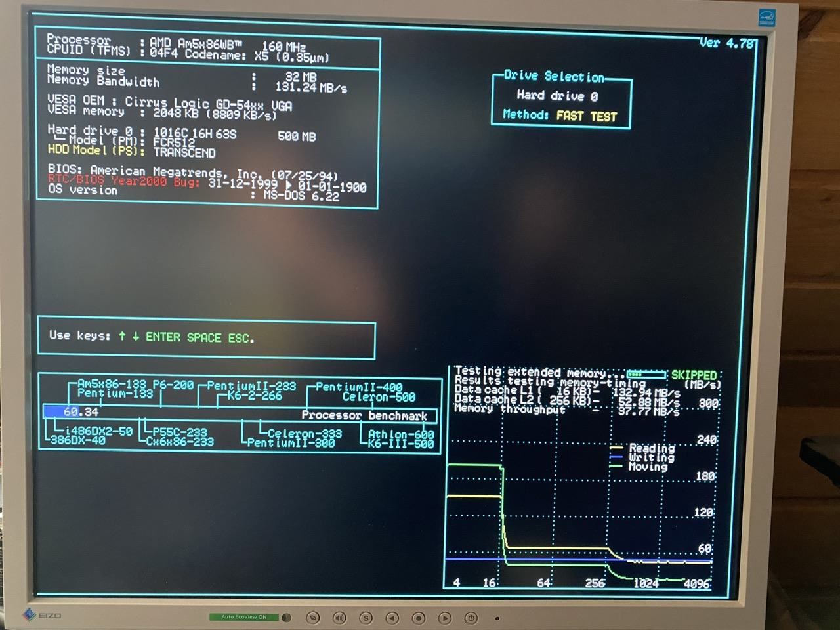Click the CPUID (TFMS) label

point(89,50)
